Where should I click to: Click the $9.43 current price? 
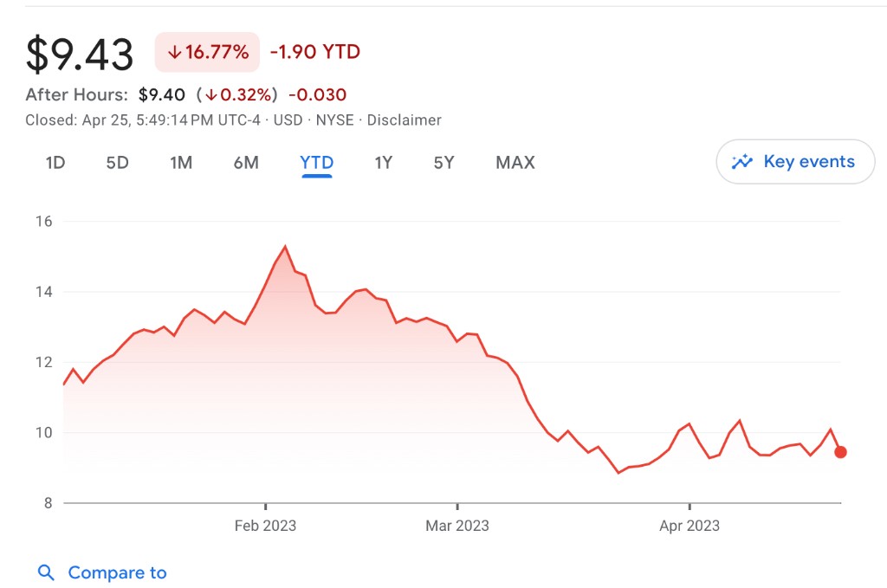pos(80,54)
